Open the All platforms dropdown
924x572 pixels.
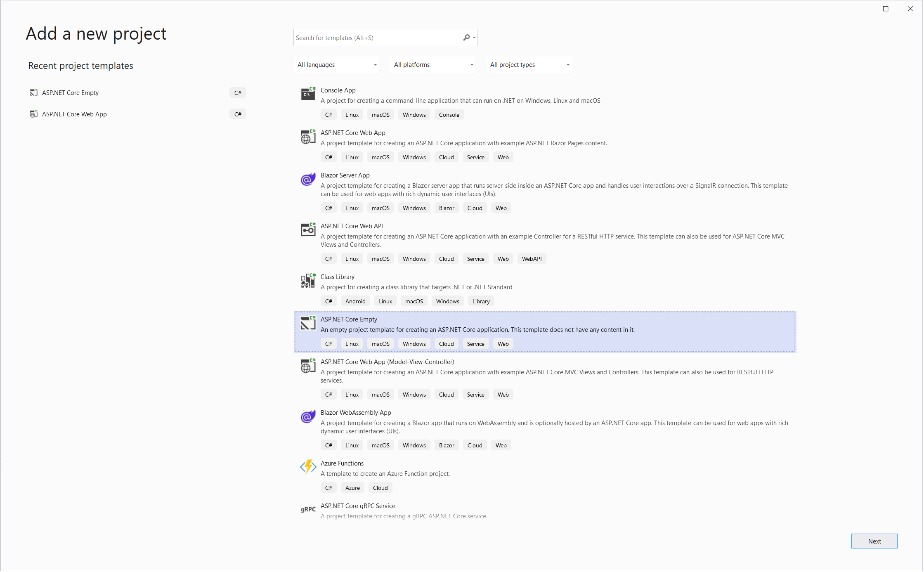(432, 64)
